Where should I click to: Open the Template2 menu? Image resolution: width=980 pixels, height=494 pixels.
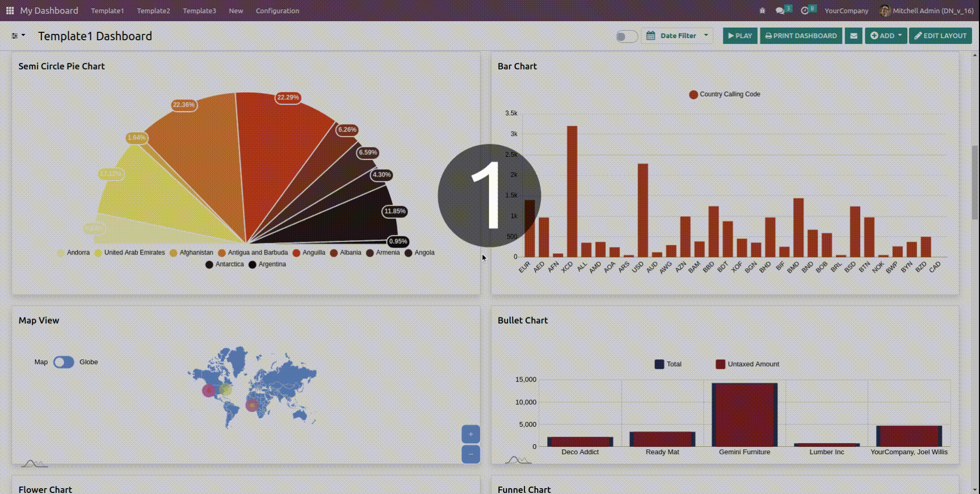153,11
